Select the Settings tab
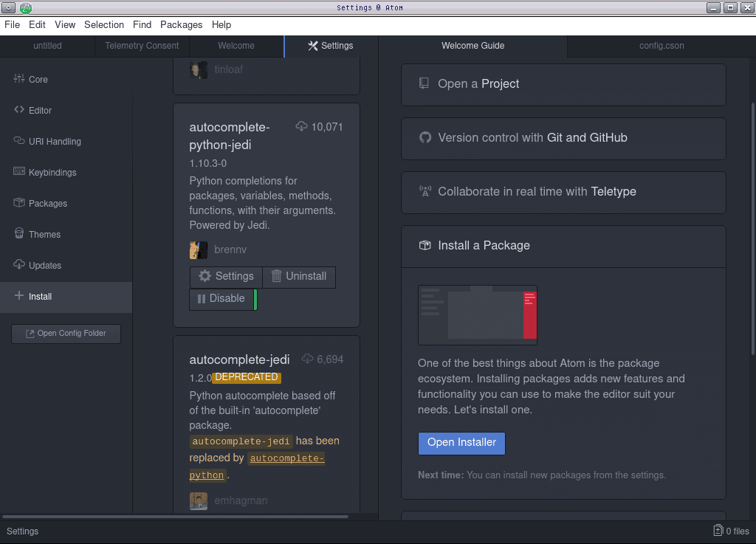 click(x=331, y=46)
